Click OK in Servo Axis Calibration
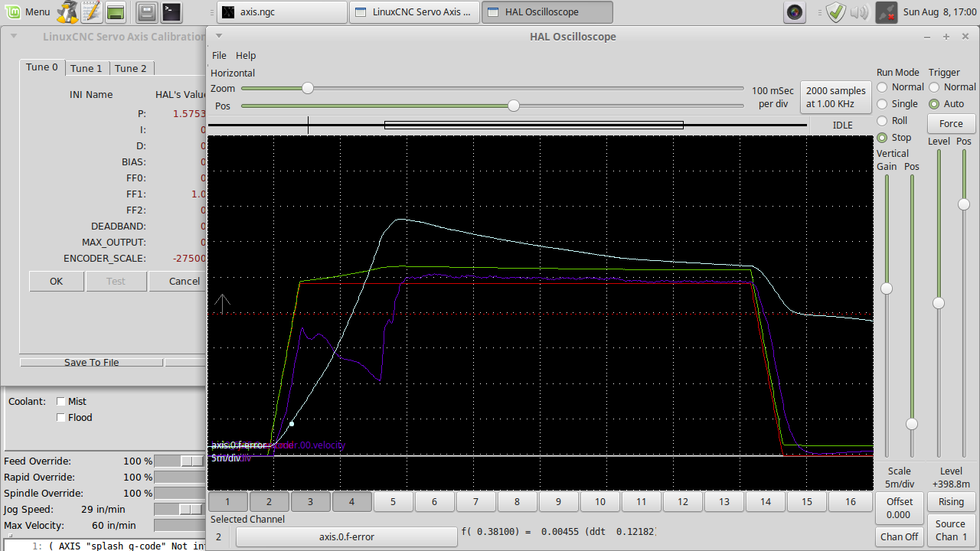This screenshot has height=551, width=980. pyautogui.click(x=56, y=281)
